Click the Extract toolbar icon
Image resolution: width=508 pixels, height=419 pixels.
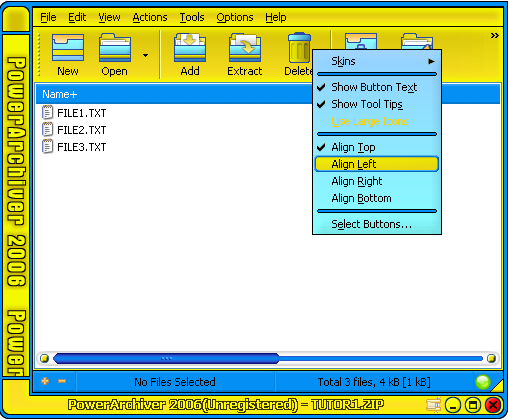[x=245, y=47]
